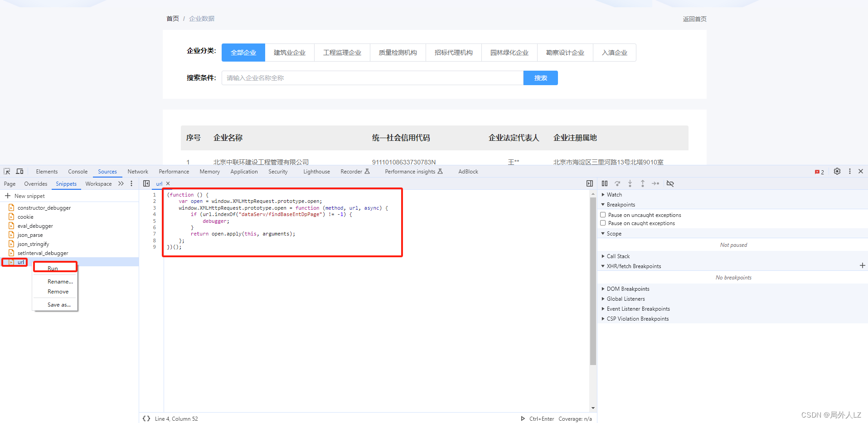Click the New snippet plus icon
Image resolution: width=868 pixels, height=423 pixels.
click(8, 196)
